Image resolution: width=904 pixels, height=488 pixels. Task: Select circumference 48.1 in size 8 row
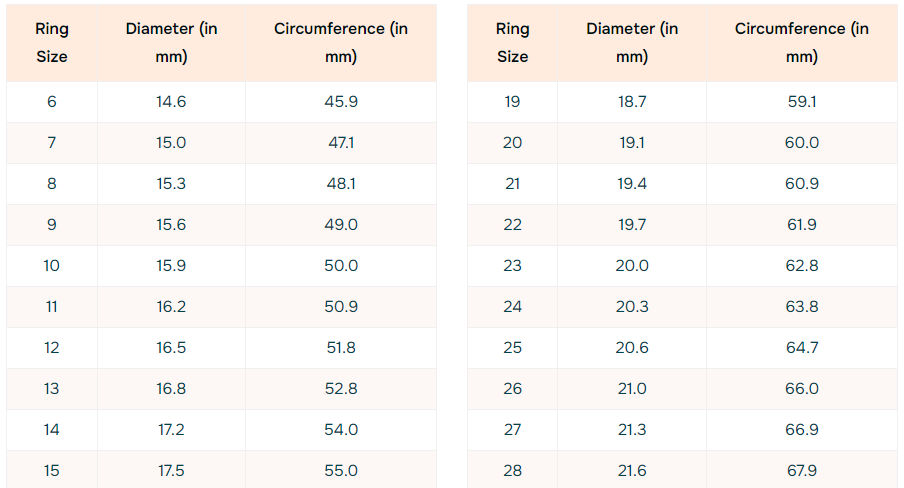(x=341, y=184)
